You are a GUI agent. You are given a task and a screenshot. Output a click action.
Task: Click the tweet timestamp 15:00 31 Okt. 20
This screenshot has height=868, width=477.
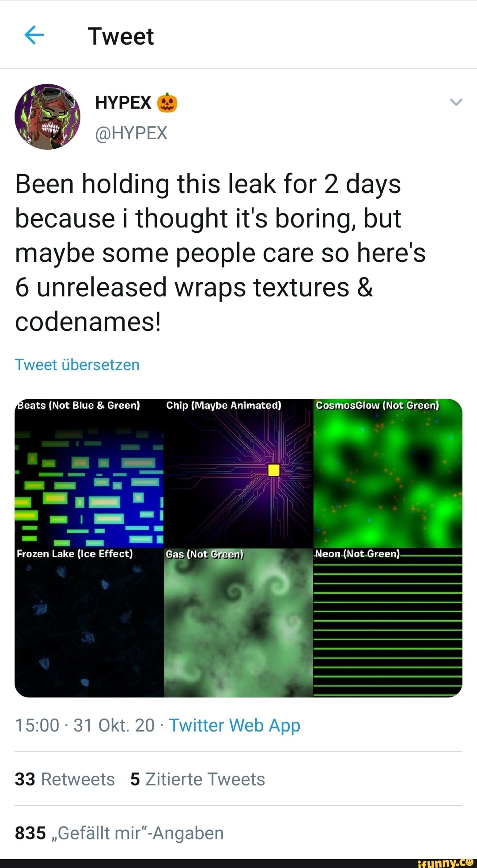(85, 725)
